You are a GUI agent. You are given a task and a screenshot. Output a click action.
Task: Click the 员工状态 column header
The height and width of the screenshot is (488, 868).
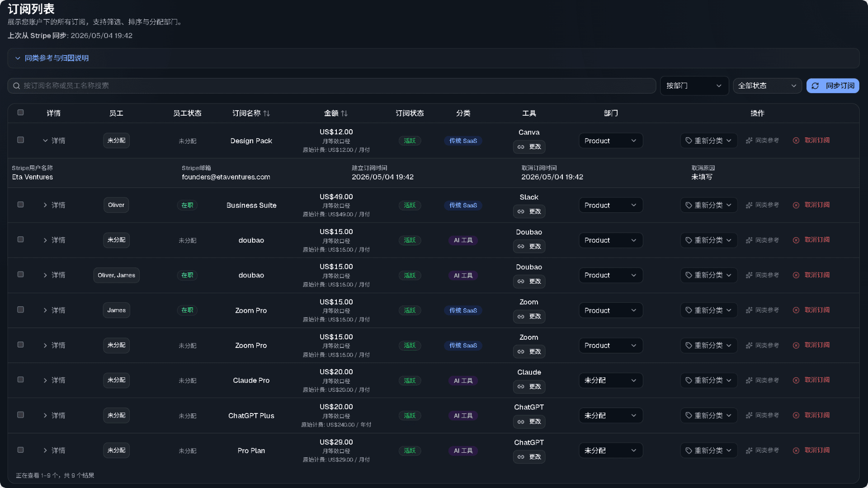[x=187, y=113]
